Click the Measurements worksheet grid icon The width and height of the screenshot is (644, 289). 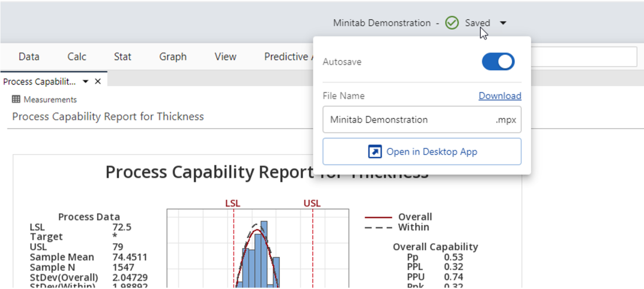coord(16,100)
